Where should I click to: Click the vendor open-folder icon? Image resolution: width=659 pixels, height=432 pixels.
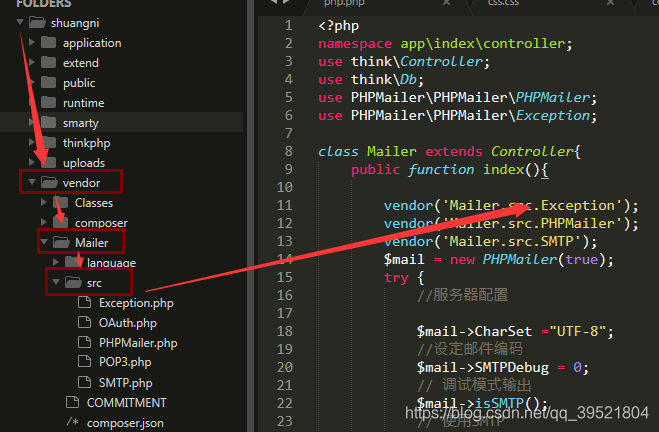[x=49, y=182]
